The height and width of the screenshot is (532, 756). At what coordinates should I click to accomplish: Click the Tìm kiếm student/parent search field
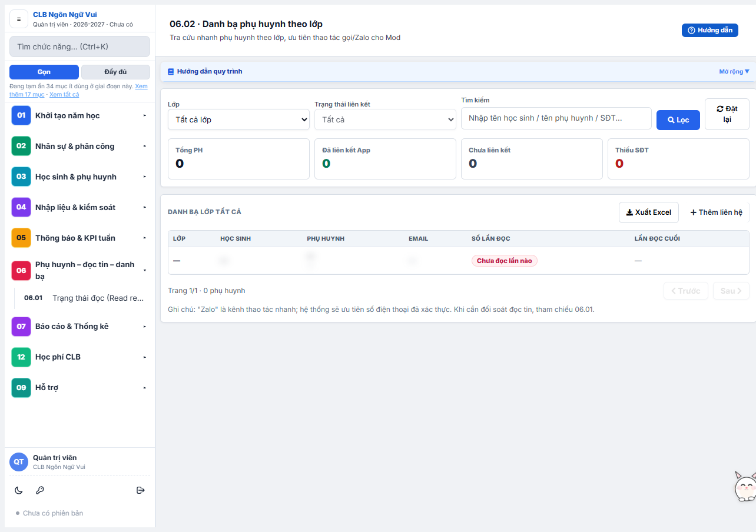tap(556, 118)
